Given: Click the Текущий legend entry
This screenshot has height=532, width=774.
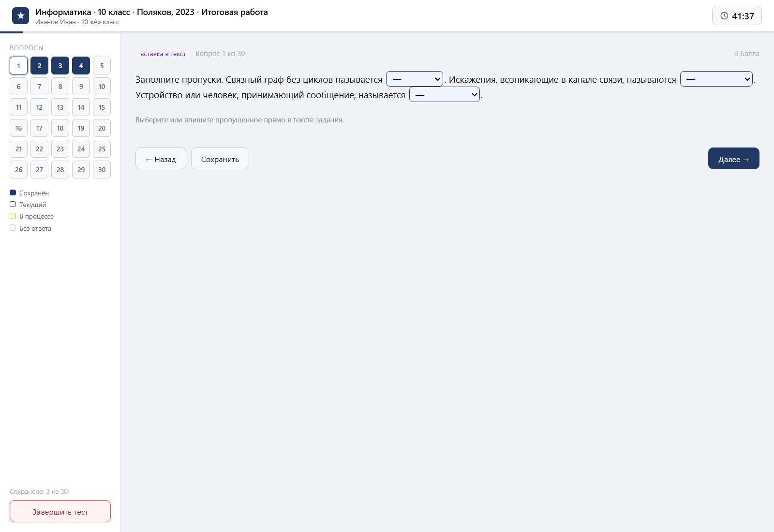Looking at the screenshot, I should click(28, 205).
